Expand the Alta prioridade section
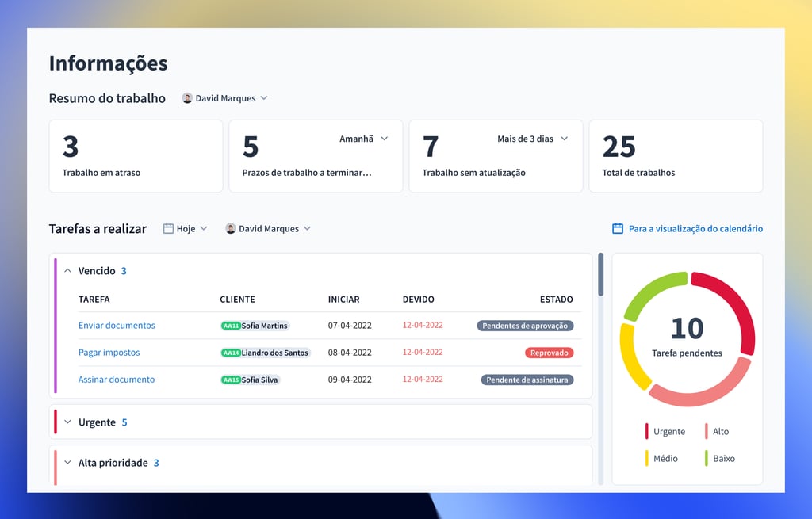 pos(67,463)
